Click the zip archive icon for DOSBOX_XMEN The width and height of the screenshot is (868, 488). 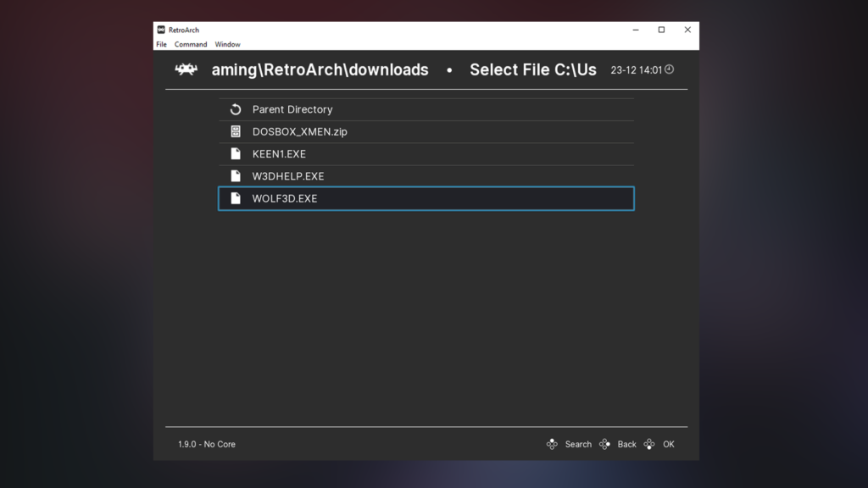(x=236, y=131)
